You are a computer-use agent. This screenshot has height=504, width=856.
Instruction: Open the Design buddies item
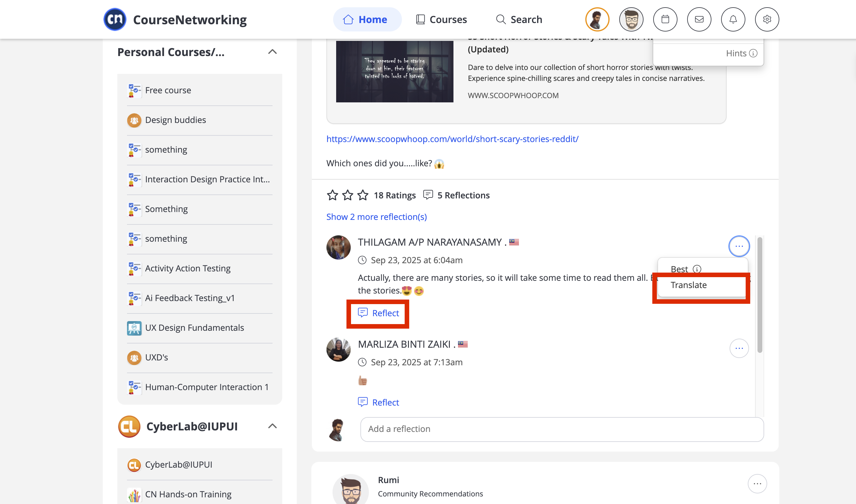click(x=200, y=120)
